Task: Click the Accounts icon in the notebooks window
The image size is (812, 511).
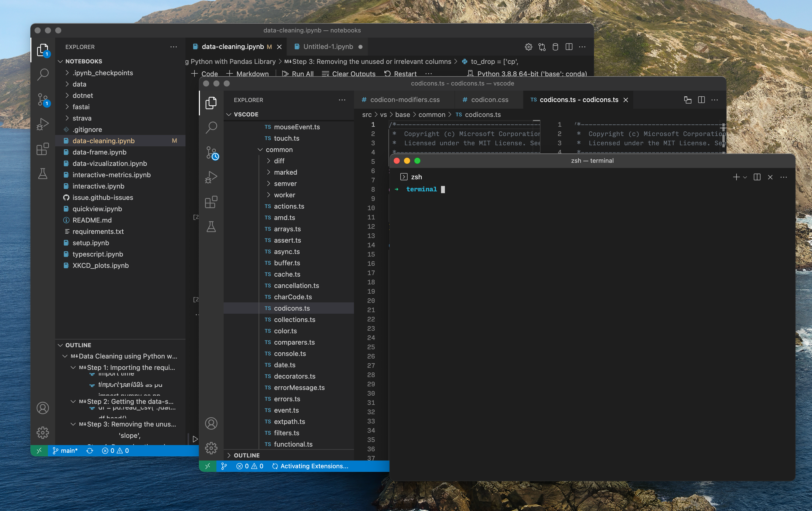Action: 43,408
